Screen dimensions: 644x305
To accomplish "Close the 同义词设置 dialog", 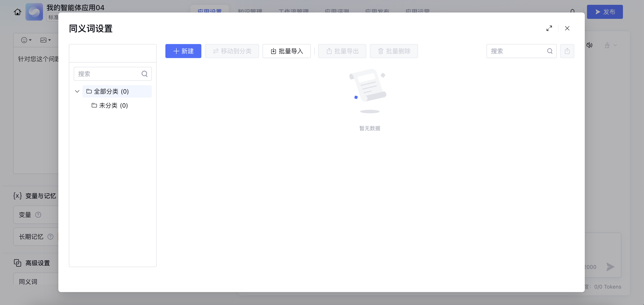I will [x=567, y=28].
